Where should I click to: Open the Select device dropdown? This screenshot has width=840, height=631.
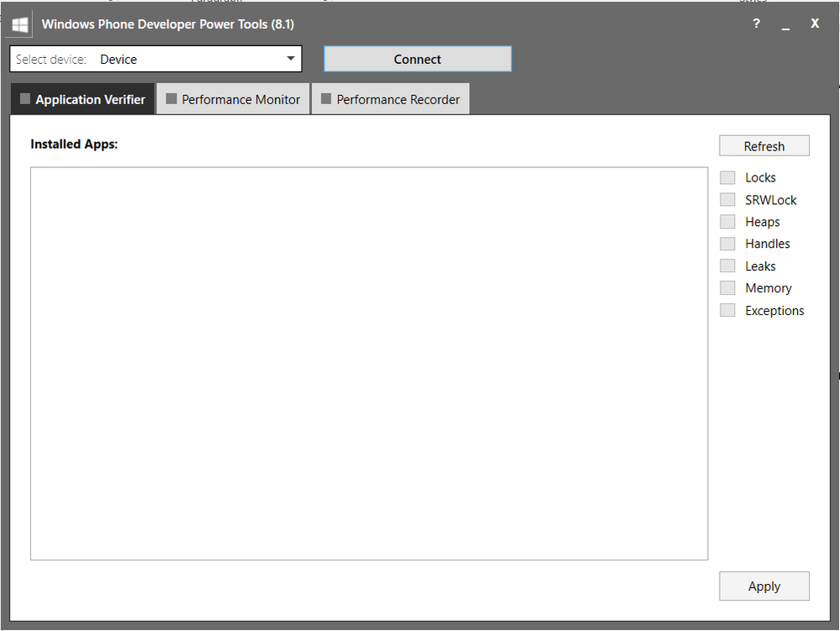click(156, 59)
